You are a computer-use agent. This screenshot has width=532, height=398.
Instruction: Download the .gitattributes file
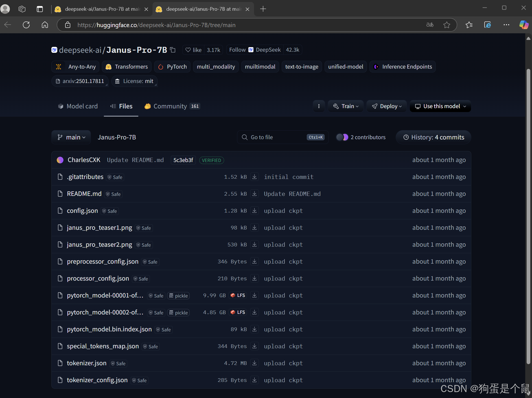coord(254,177)
